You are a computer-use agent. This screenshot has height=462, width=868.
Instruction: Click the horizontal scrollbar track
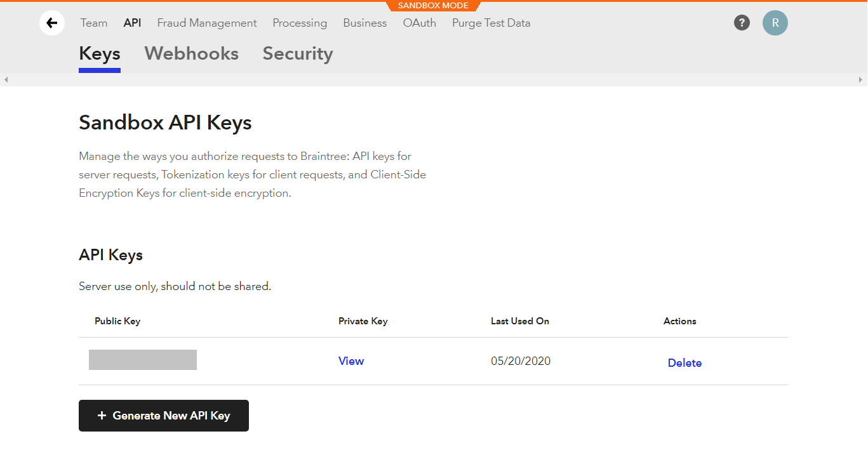tap(434, 80)
